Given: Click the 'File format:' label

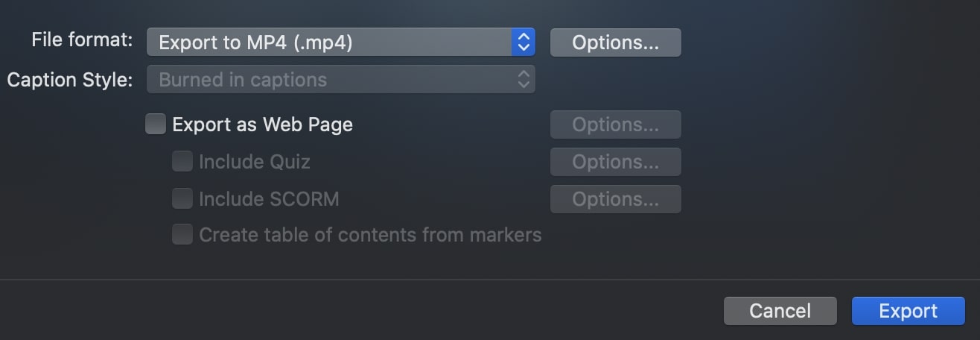Looking at the screenshot, I should pyautogui.click(x=82, y=40).
